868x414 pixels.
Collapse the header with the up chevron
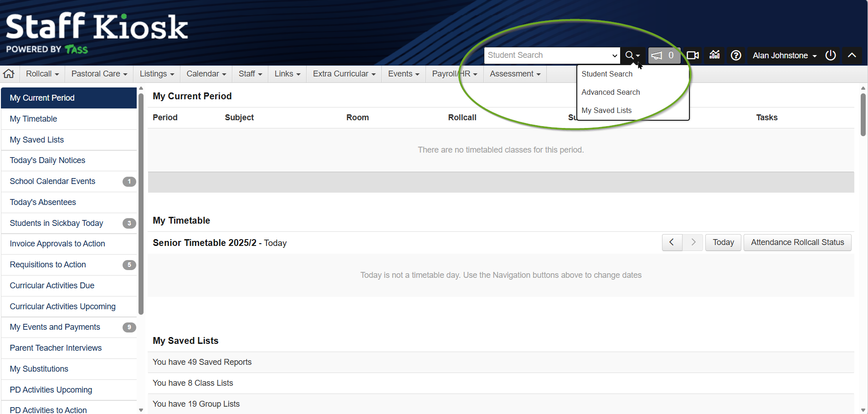click(x=852, y=55)
